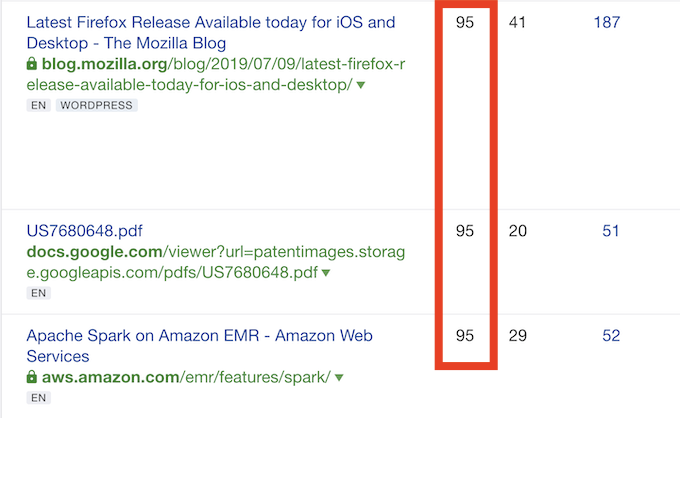This screenshot has width=693, height=496.
Task: Click the 41 value in Mozilla row
Action: click(x=517, y=22)
